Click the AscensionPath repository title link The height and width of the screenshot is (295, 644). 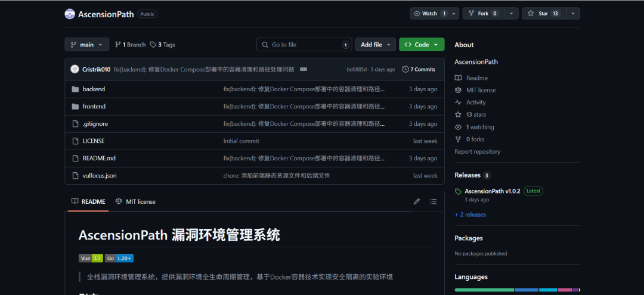106,14
